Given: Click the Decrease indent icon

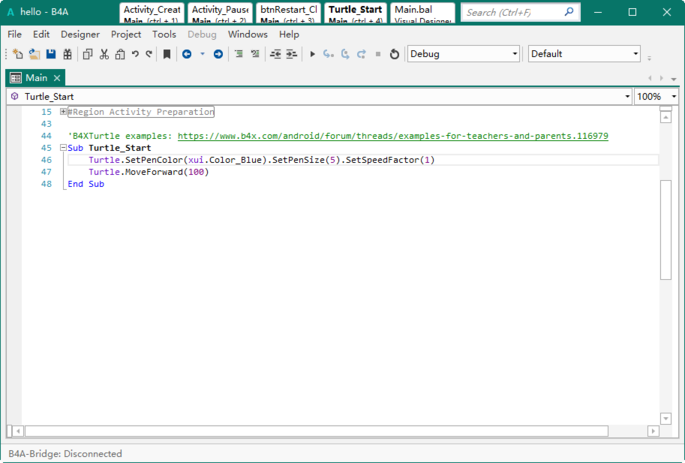Looking at the screenshot, I should click(275, 54).
